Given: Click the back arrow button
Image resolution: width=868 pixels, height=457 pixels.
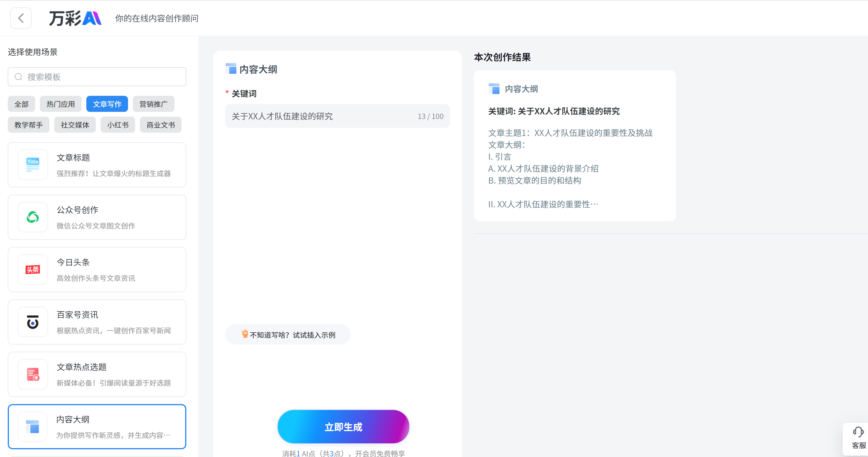Looking at the screenshot, I should click(21, 18).
